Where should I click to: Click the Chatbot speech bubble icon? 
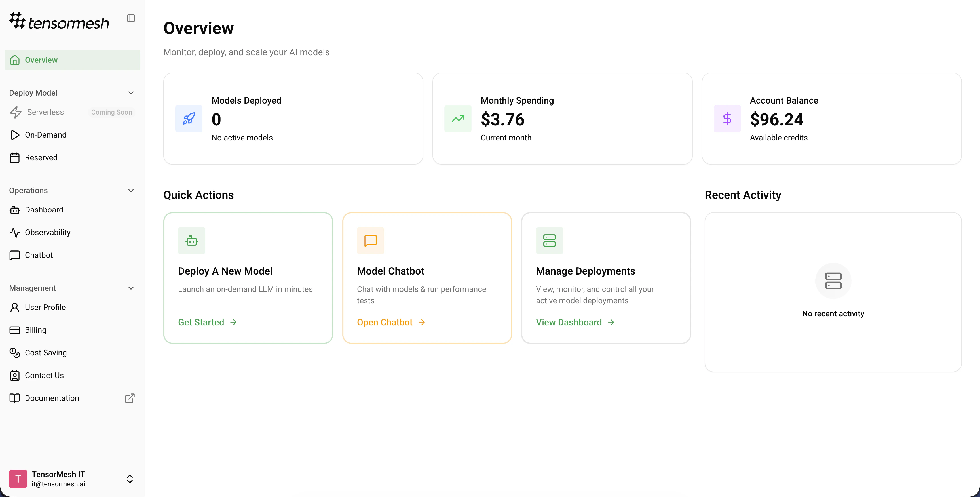(x=15, y=255)
